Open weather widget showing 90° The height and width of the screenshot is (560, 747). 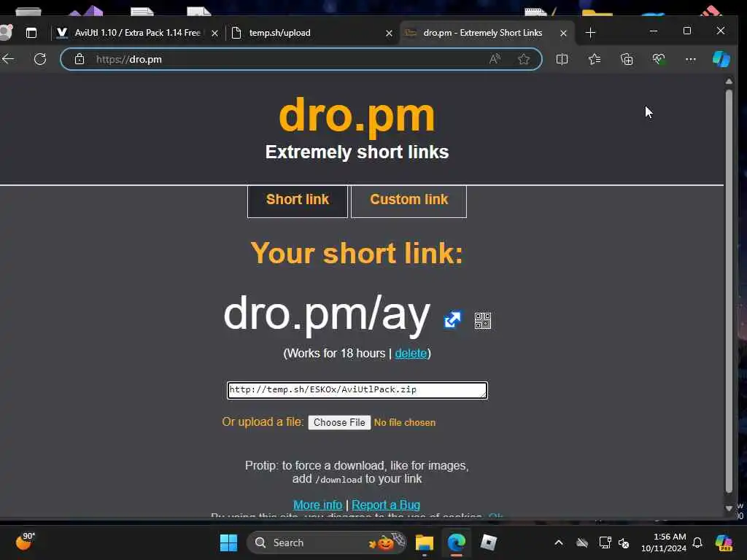[25, 542]
